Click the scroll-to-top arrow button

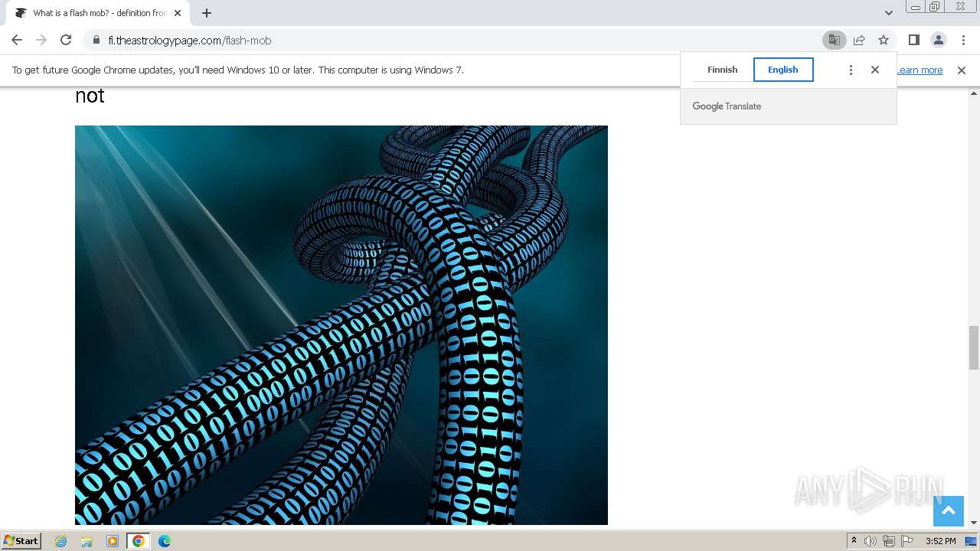949,511
